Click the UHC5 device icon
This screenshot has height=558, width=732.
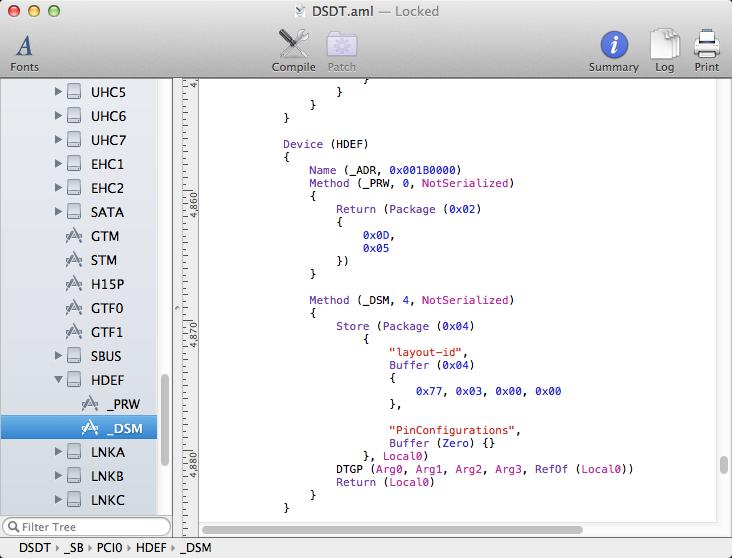pyautogui.click(x=74, y=92)
